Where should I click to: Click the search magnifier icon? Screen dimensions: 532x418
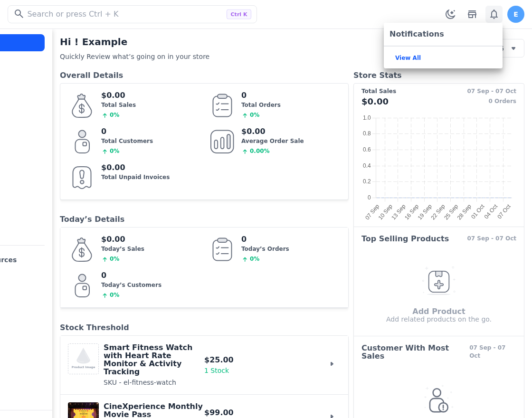[x=19, y=14]
